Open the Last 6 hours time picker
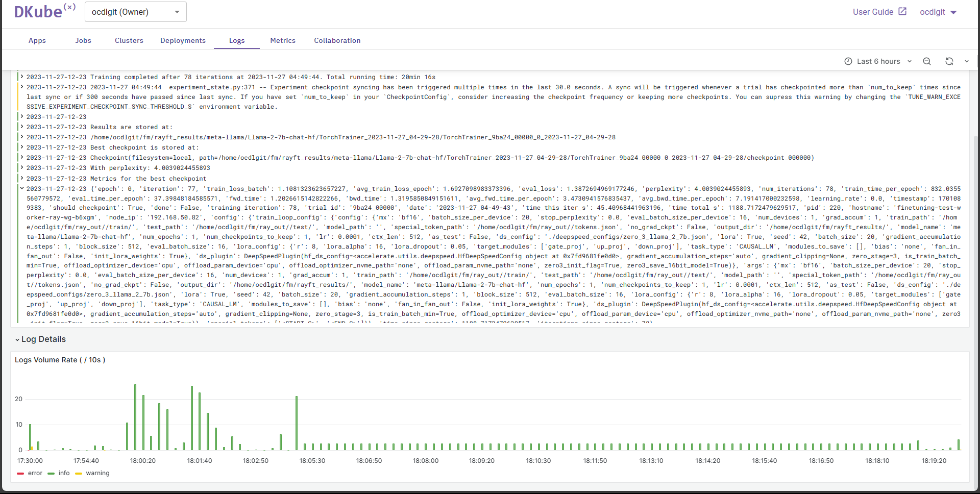This screenshot has width=980, height=494. [878, 61]
